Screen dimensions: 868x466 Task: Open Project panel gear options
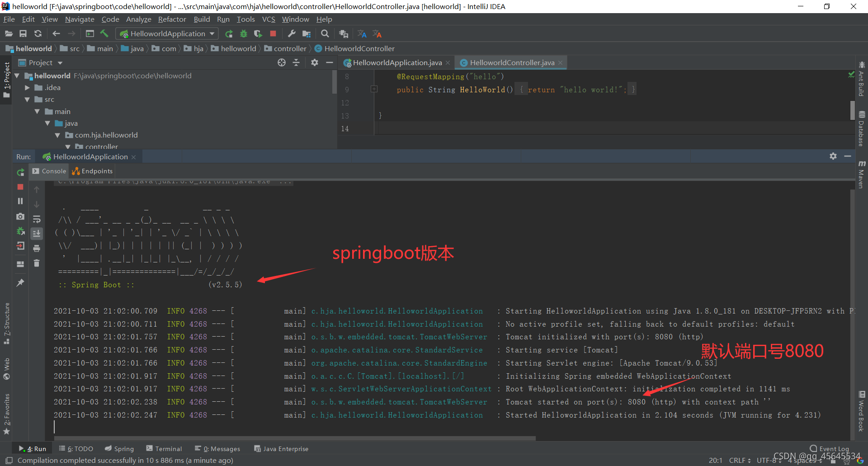click(x=315, y=63)
